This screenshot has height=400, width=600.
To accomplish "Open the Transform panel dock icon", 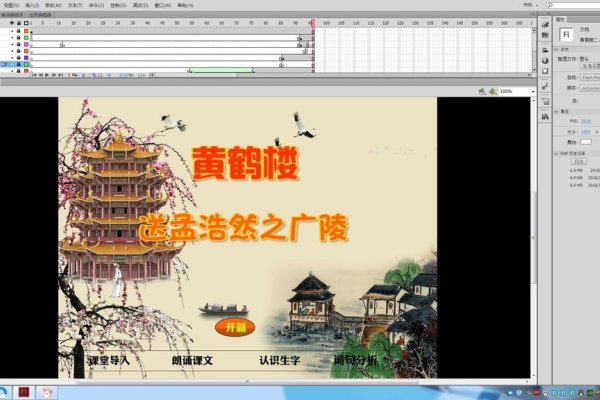I will 545,71.
